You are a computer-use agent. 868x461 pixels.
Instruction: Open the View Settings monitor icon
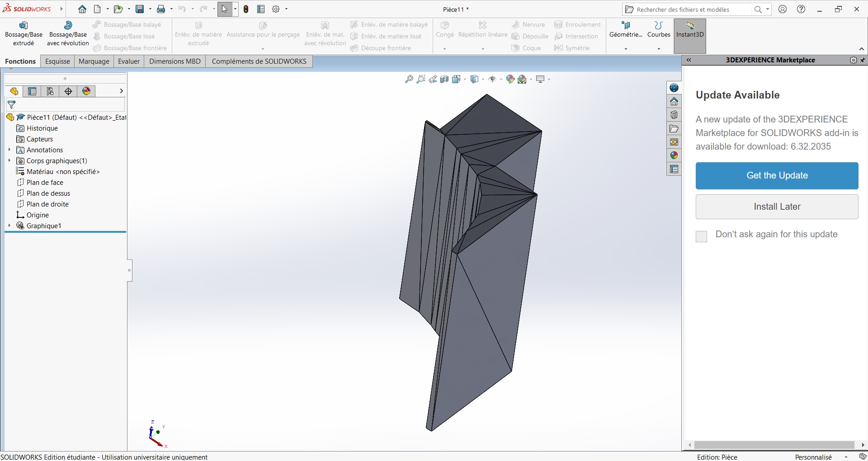(540, 80)
